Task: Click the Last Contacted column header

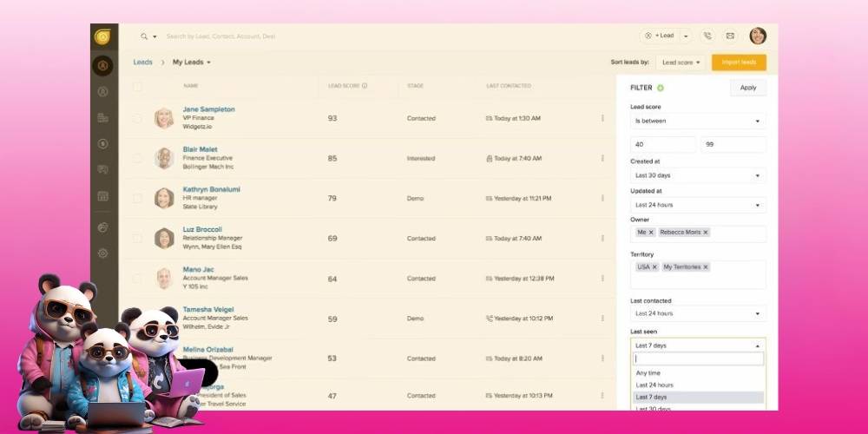Action: tap(509, 86)
